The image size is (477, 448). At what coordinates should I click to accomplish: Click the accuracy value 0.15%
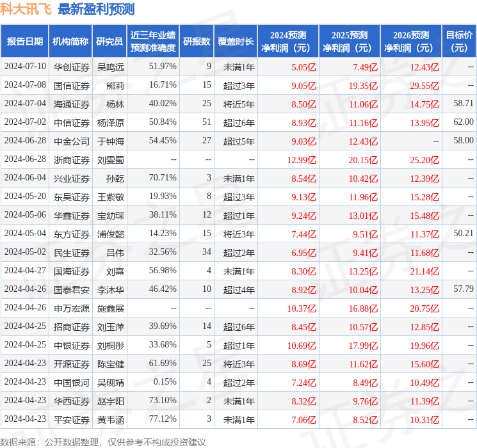click(165, 381)
